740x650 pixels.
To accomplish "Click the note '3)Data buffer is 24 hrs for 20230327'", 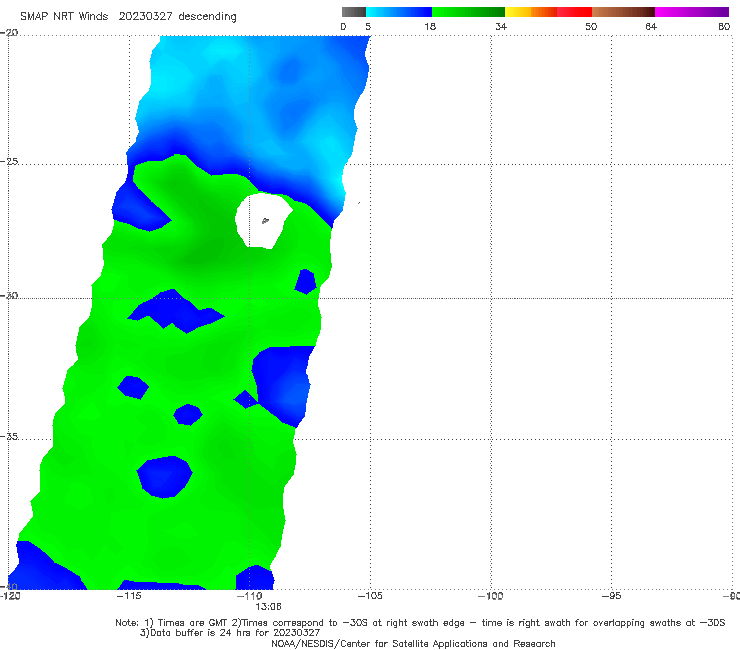I will (230, 633).
